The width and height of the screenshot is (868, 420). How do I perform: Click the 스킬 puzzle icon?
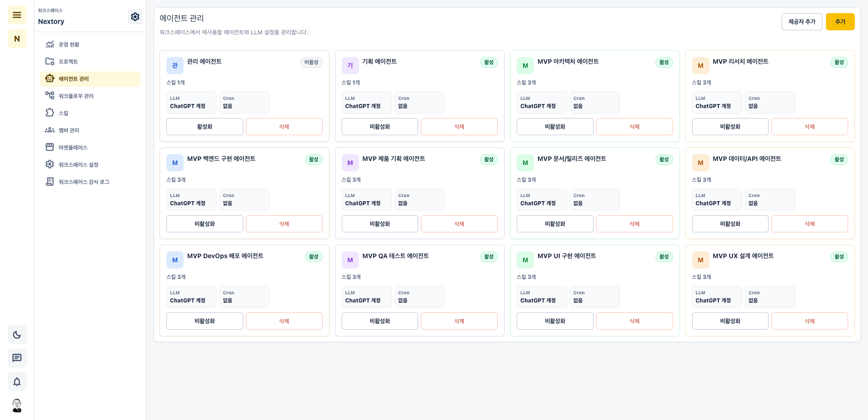coord(50,113)
